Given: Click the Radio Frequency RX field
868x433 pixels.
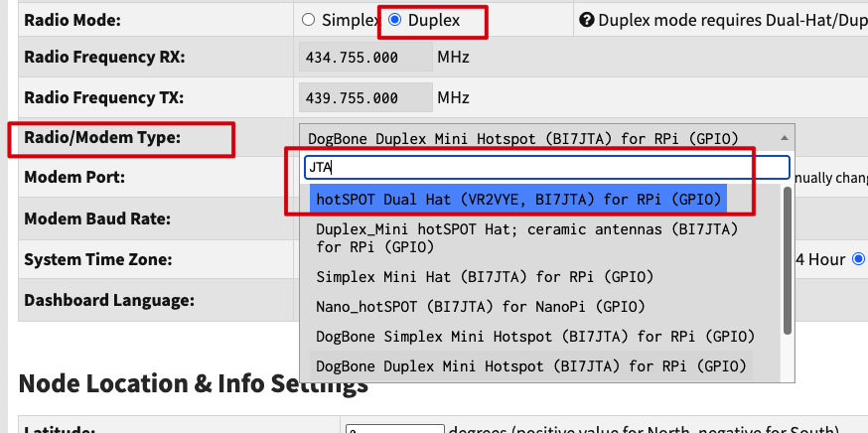Looking at the screenshot, I should [364, 58].
